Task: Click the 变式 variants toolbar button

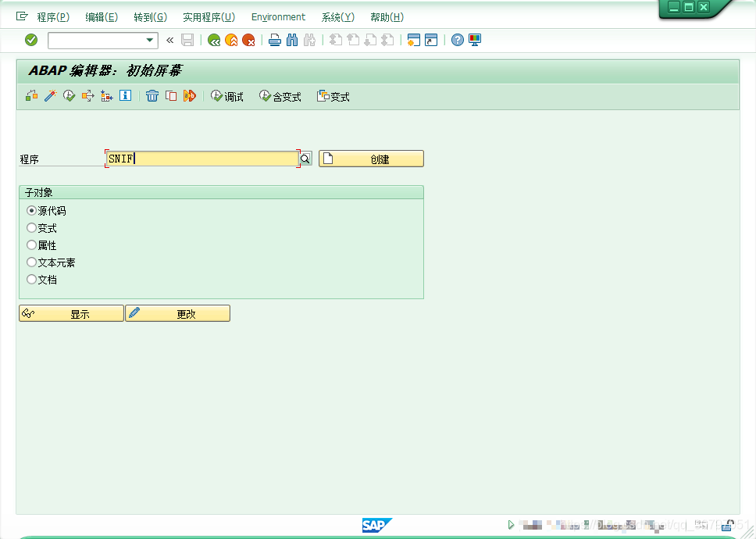Action: [333, 96]
